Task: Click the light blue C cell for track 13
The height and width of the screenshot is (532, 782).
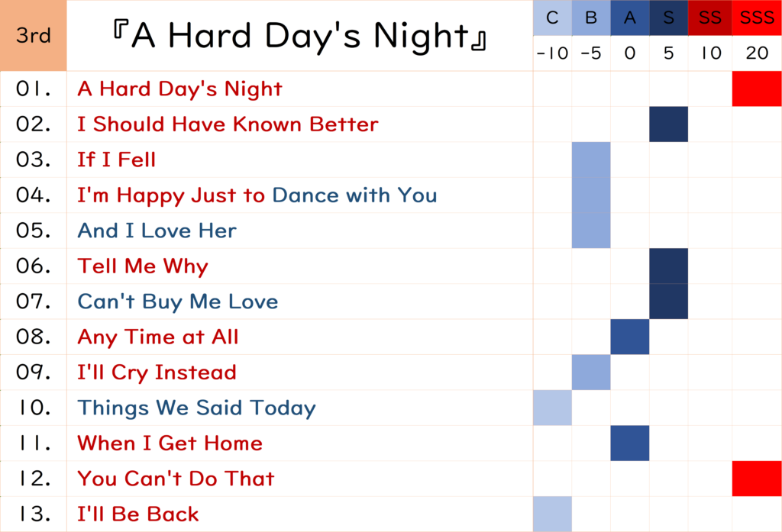Action: click(x=552, y=514)
